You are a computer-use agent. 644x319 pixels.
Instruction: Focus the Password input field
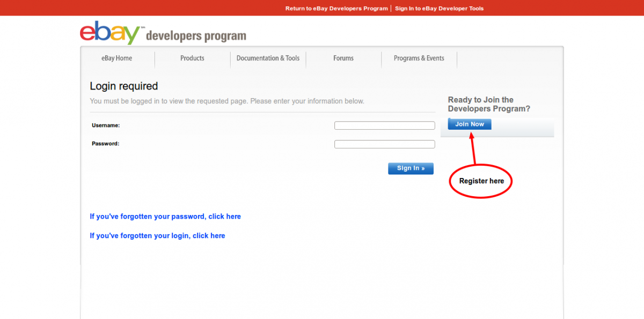point(385,144)
